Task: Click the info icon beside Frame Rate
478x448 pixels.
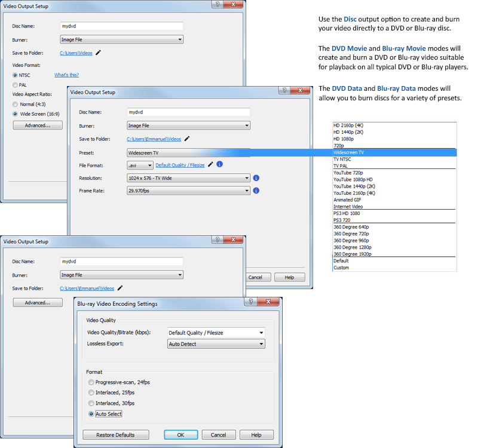Action: pyautogui.click(x=255, y=190)
